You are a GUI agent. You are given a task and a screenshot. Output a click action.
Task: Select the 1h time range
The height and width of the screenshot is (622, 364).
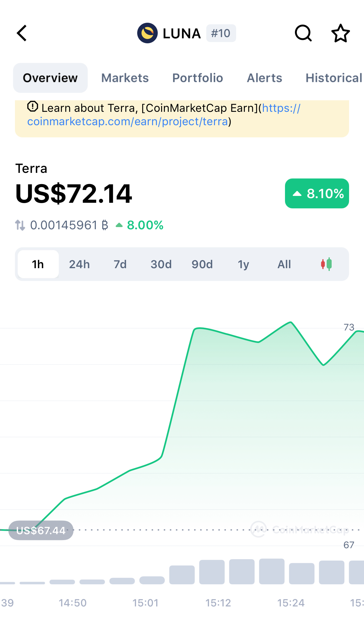[38, 264]
